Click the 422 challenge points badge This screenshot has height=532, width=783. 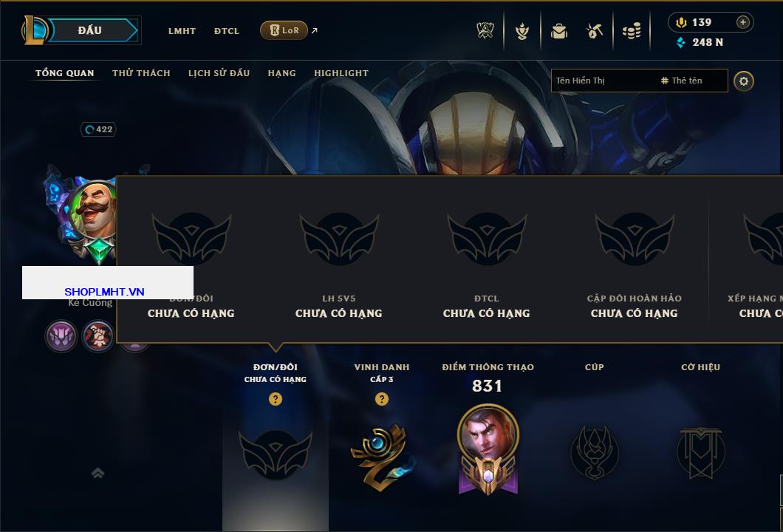(x=98, y=129)
